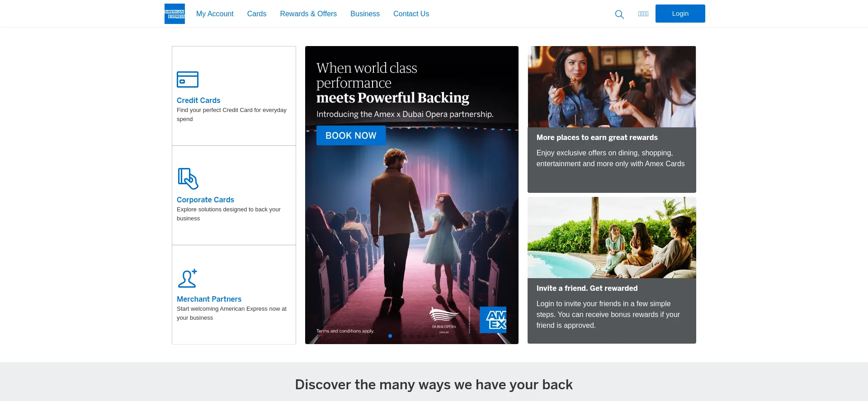Click 'More places to earn great rewards' heading
Viewport: 868px width, 401px height.
597,137
